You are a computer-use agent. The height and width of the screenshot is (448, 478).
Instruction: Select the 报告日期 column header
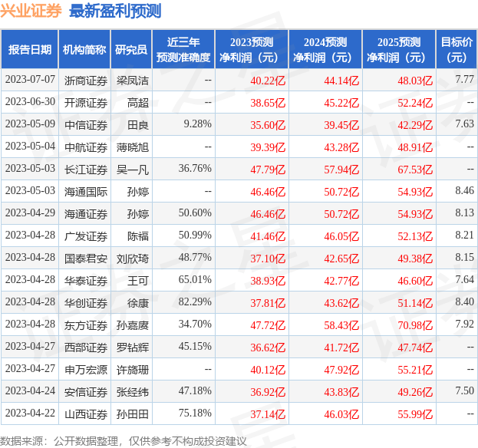coord(30,50)
